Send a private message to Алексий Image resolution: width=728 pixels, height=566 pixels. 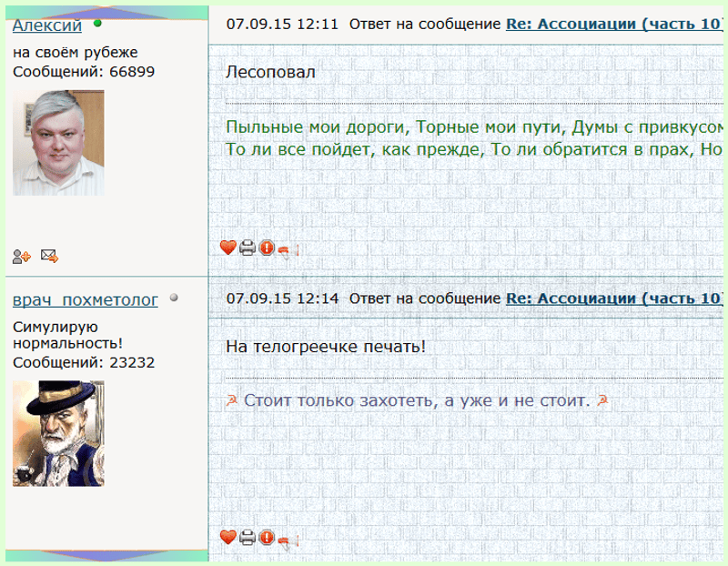point(49,256)
